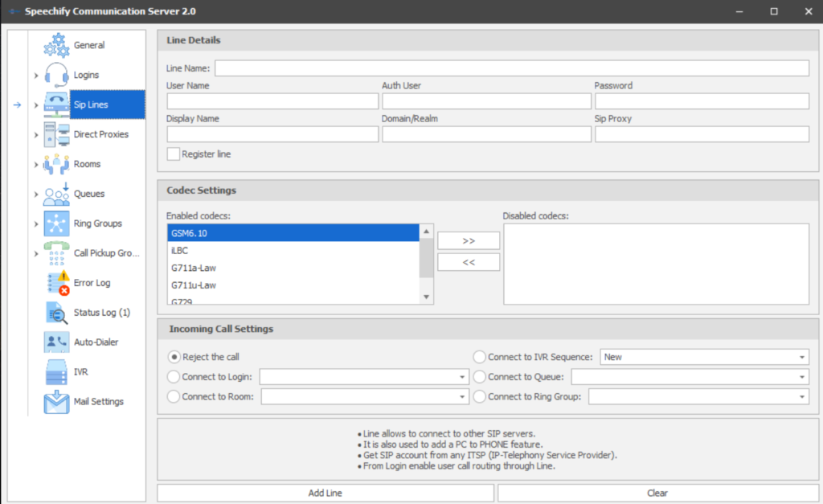Select the GSM6.10 codec
The height and width of the screenshot is (504, 823).
(x=293, y=233)
